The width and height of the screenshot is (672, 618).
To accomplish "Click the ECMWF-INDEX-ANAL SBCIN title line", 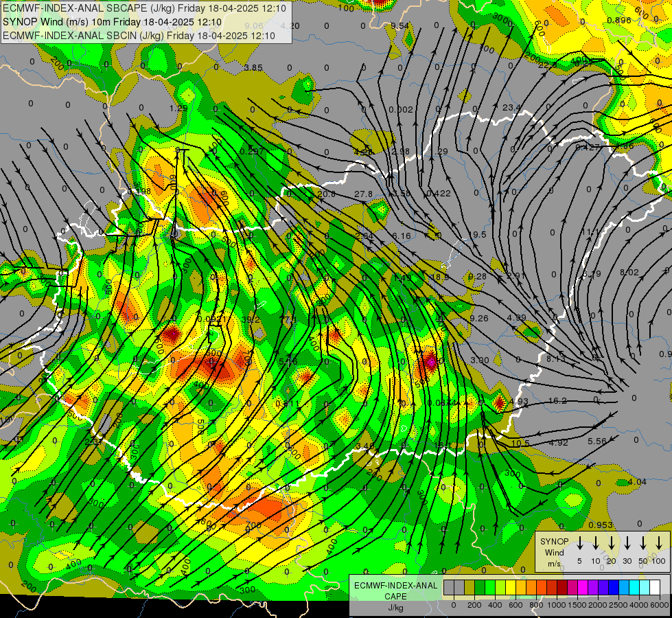I will point(139,36).
